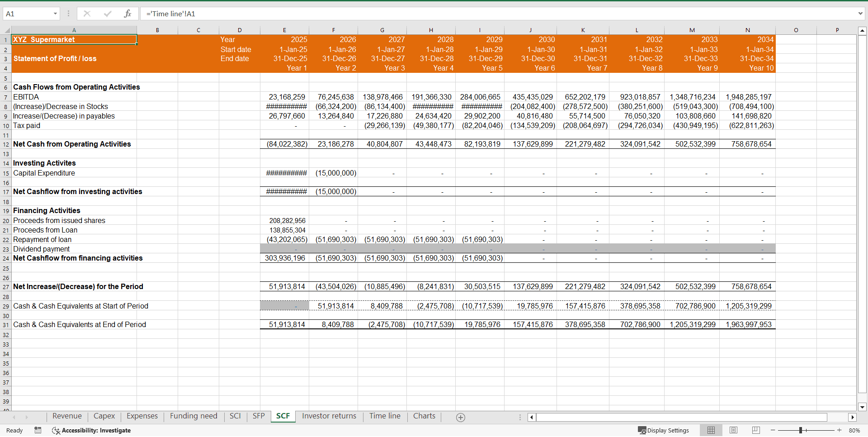Switch to the Expenses sheet tab
The image size is (868, 437).
(x=142, y=416)
